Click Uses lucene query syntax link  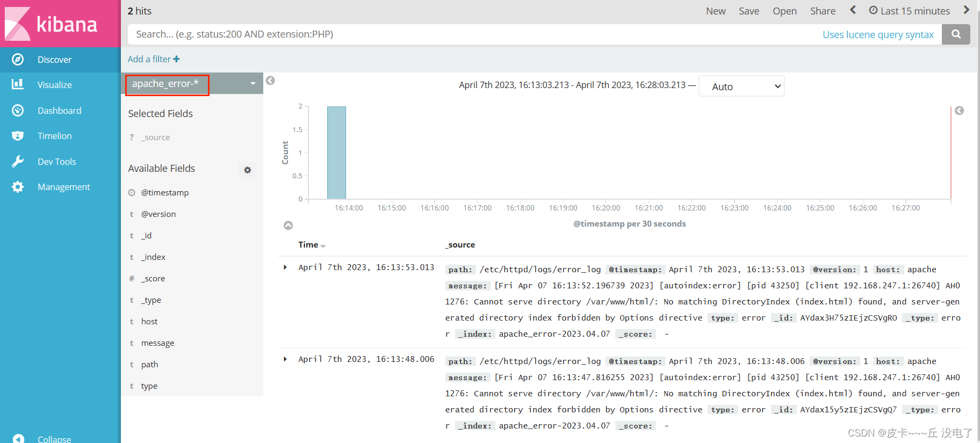pyautogui.click(x=878, y=34)
